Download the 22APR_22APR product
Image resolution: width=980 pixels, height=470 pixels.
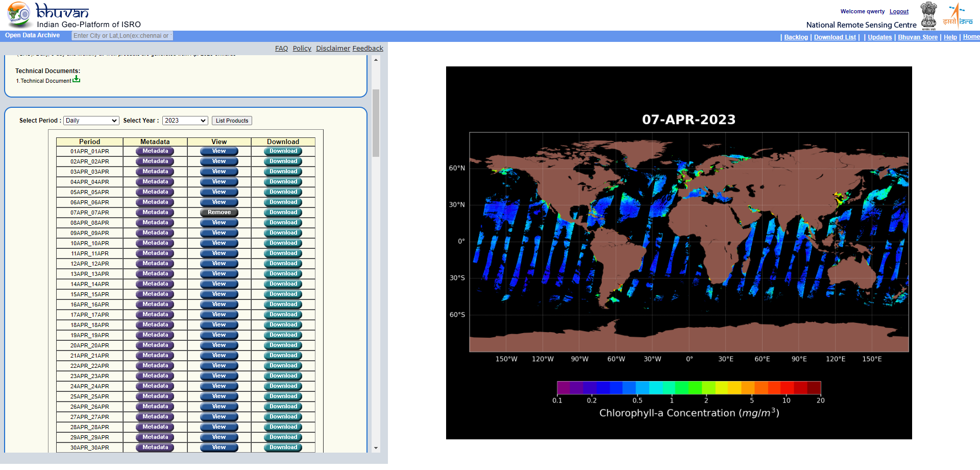(x=283, y=366)
